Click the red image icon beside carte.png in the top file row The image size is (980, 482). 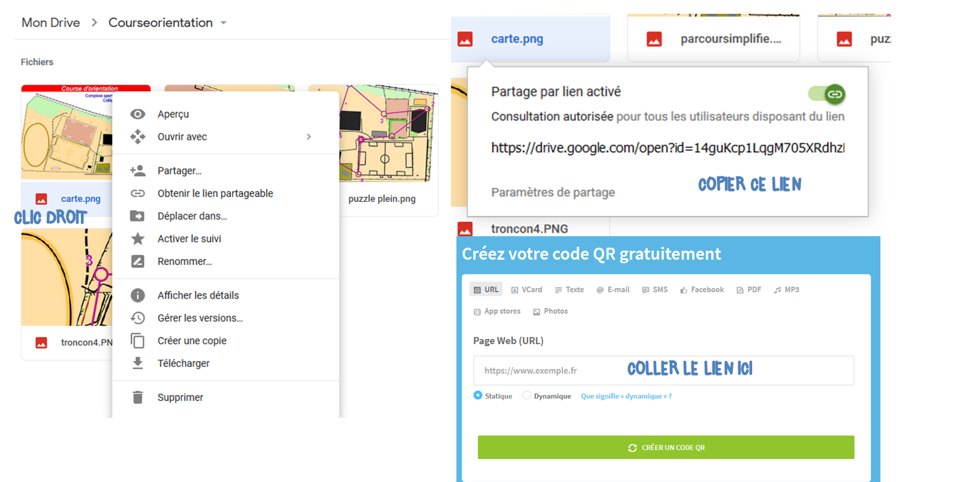coord(465,40)
